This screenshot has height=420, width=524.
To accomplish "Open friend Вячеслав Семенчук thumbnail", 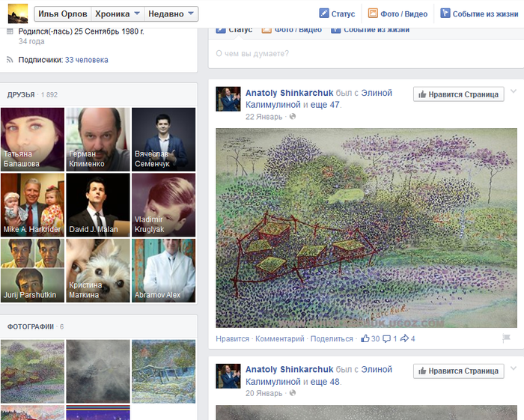I will click(x=163, y=139).
